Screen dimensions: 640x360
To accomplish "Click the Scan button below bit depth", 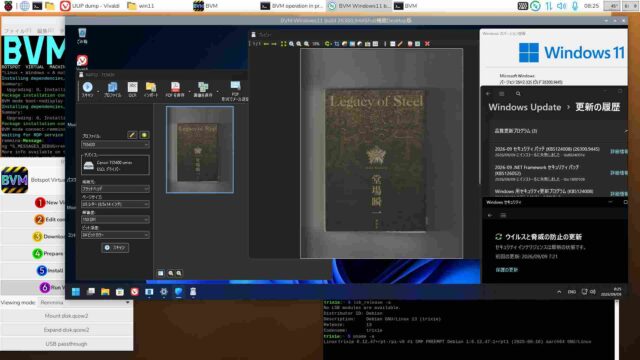I will click(x=115, y=248).
